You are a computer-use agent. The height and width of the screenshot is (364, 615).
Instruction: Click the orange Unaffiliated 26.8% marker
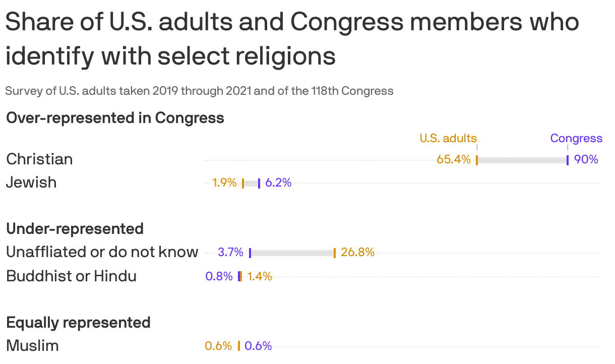pyautogui.click(x=335, y=253)
